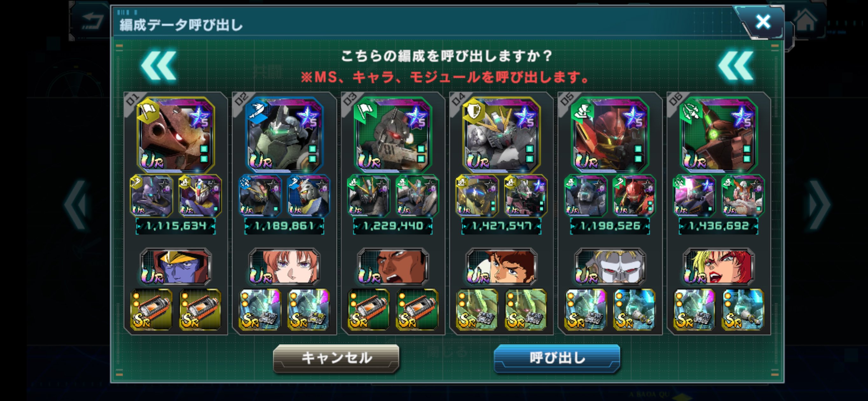This screenshot has height=401, width=868.
Task: Select the brown-haired pilot portrait in slot 04
Action: (501, 267)
